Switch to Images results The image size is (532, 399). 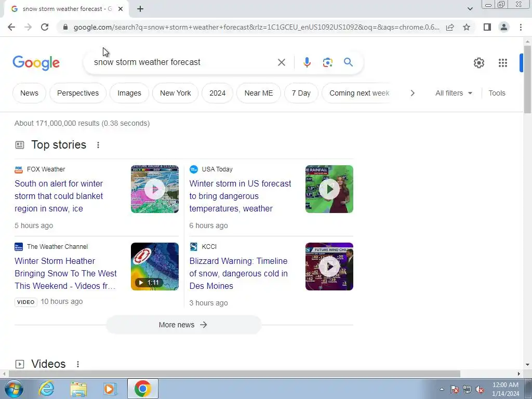(129, 93)
